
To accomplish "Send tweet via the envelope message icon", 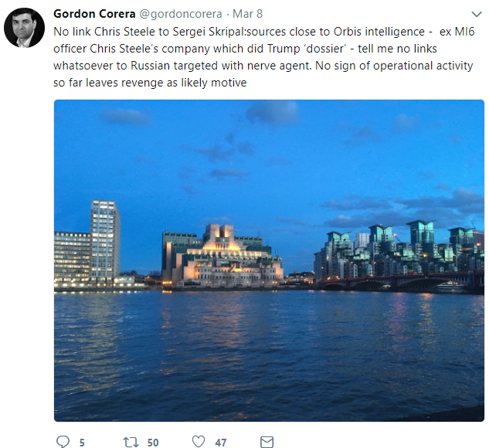I will 267,442.
